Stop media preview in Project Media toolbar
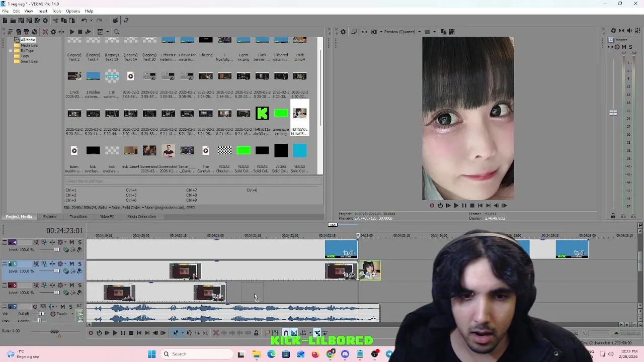The image size is (644, 362). click(80, 32)
